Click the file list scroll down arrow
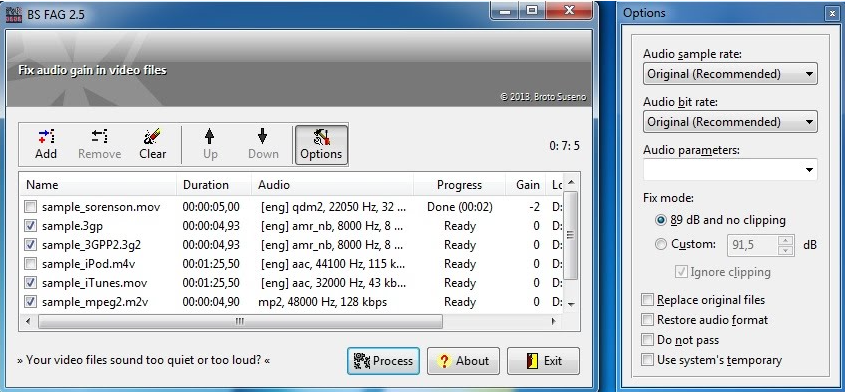This screenshot has width=845, height=392. [x=571, y=304]
